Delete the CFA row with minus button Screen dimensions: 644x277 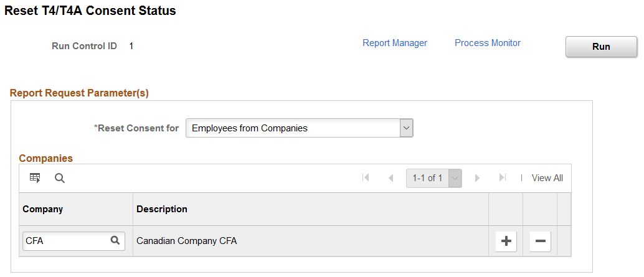pos(540,242)
